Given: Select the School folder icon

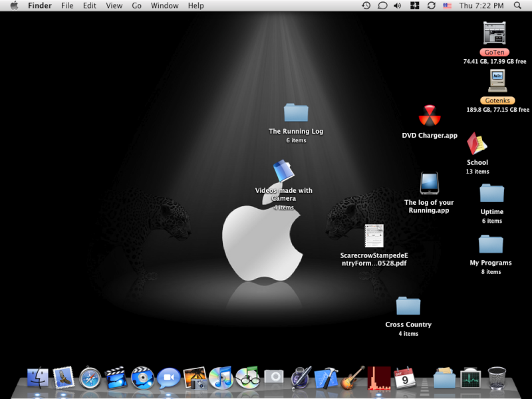Looking at the screenshot, I should click(x=477, y=144).
